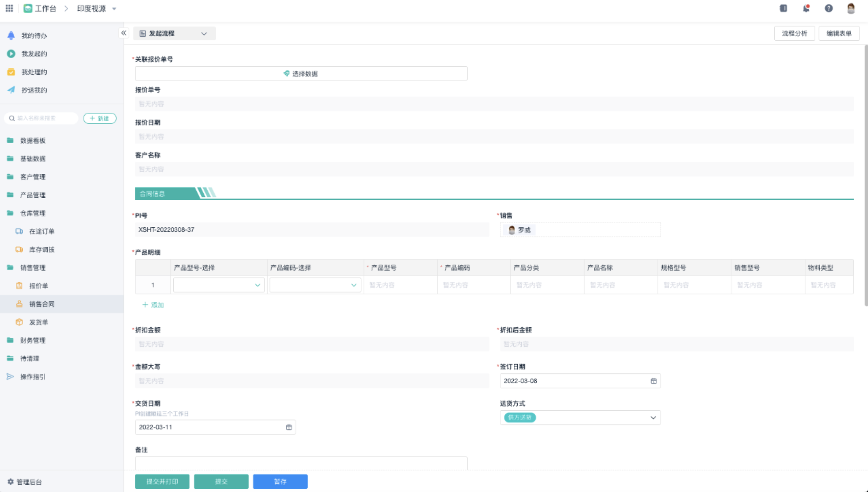Viewport: 868px width, 492px height.
Task: Expand the 发起流程 dropdown
Action: pyautogui.click(x=204, y=33)
